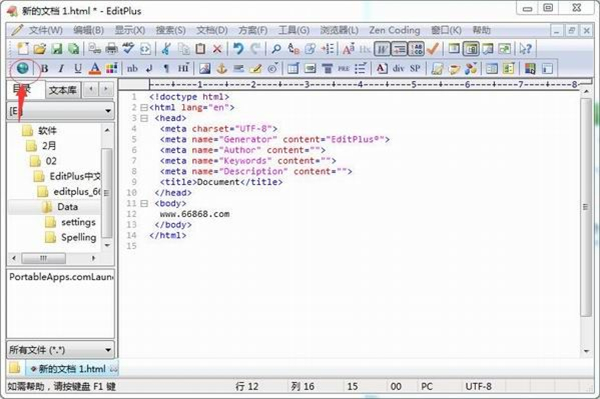Screen dimensions: 600x399
Task: Toggle line numbers AB CD button
Action: [416, 49]
